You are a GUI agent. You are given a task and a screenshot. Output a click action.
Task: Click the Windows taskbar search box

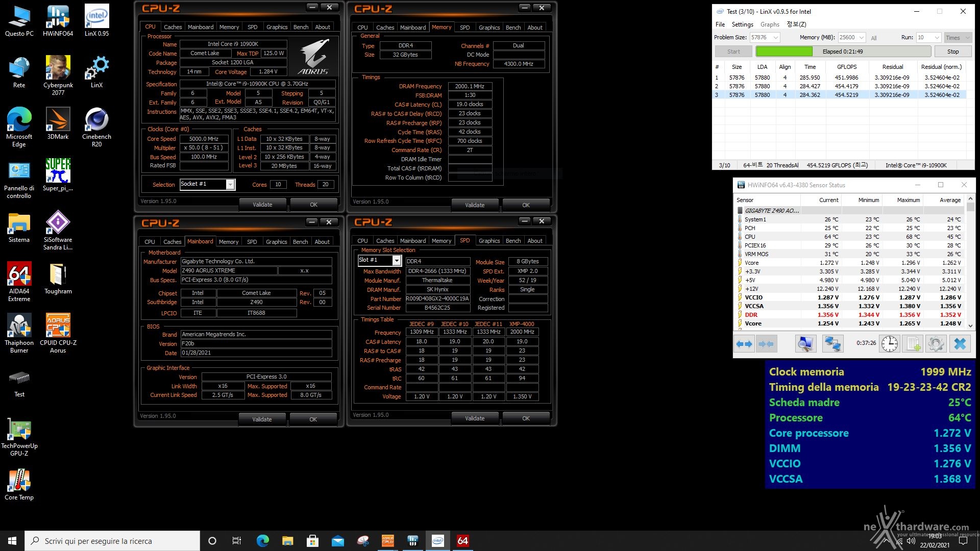click(112, 541)
